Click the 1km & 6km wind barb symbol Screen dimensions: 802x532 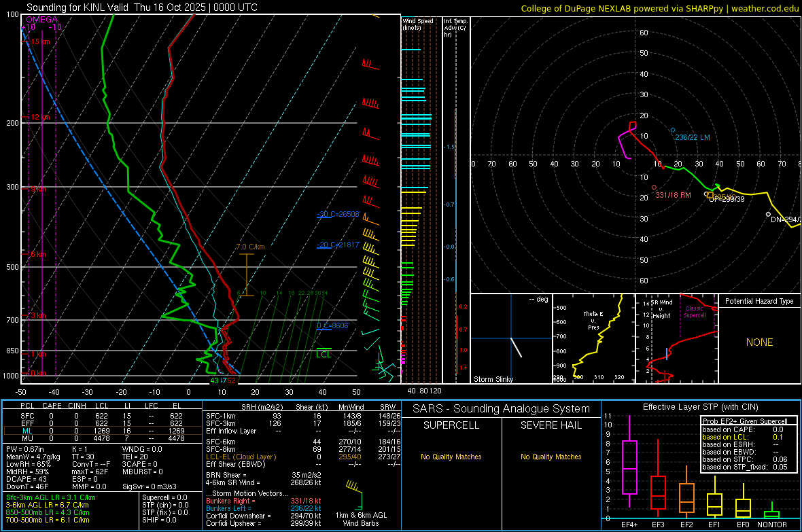[x=354, y=493]
